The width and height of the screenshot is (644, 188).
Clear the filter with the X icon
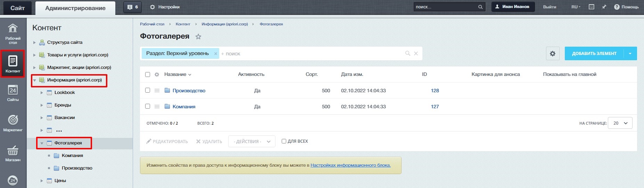pyautogui.click(x=416, y=54)
